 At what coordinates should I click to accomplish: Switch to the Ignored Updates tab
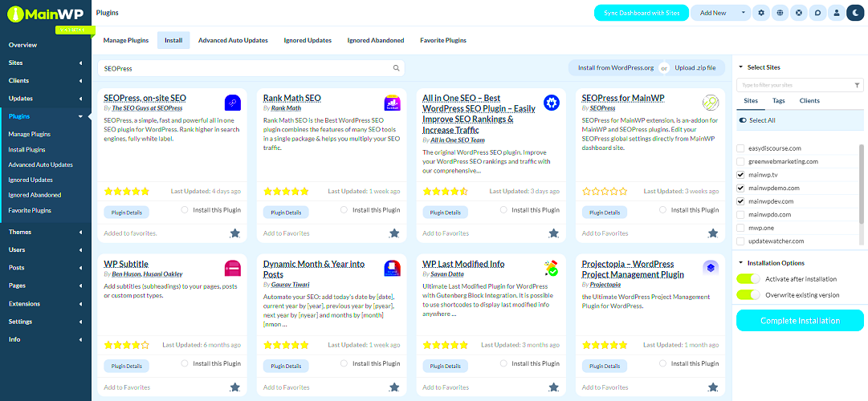pos(308,40)
